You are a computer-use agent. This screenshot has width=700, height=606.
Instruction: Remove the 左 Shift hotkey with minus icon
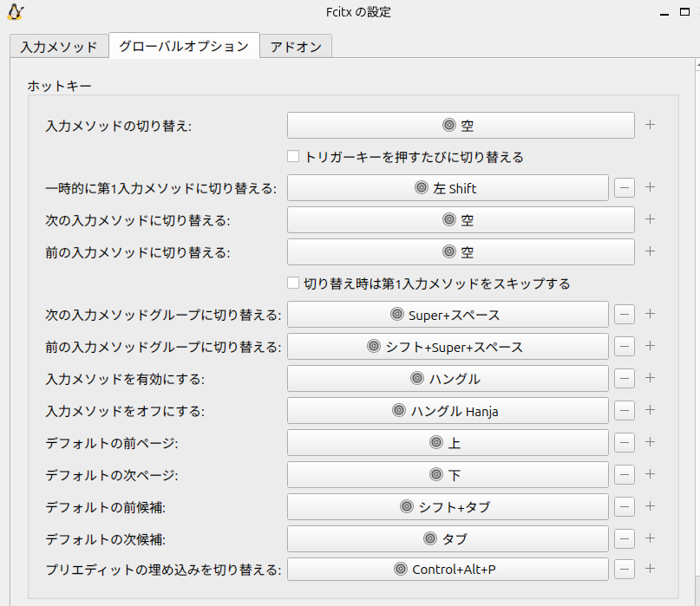(625, 188)
